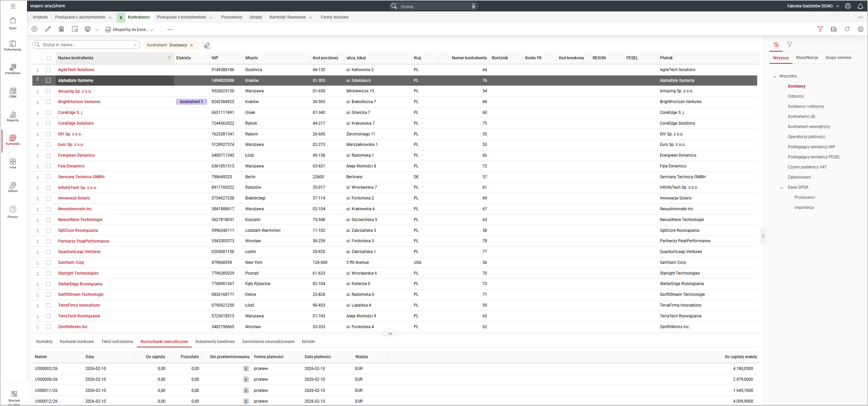Viewport: 868px width, 406px height.
Task: Select Odbiorcy in the filter tree
Action: [796, 96]
